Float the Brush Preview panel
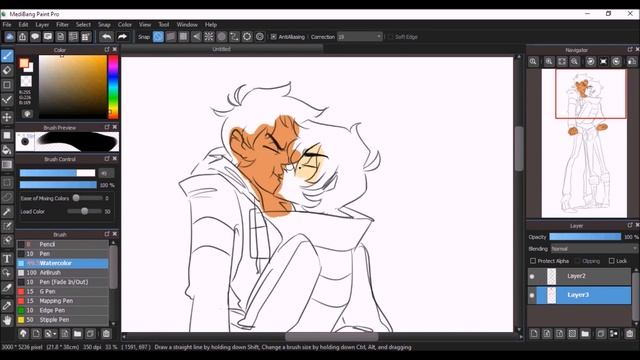640x360 pixels. [107, 127]
